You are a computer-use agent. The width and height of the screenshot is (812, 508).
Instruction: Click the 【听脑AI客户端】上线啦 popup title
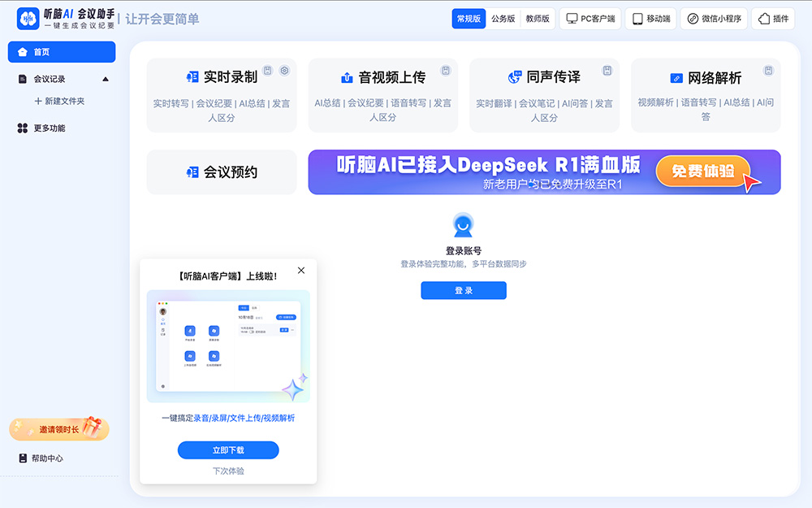coord(228,276)
